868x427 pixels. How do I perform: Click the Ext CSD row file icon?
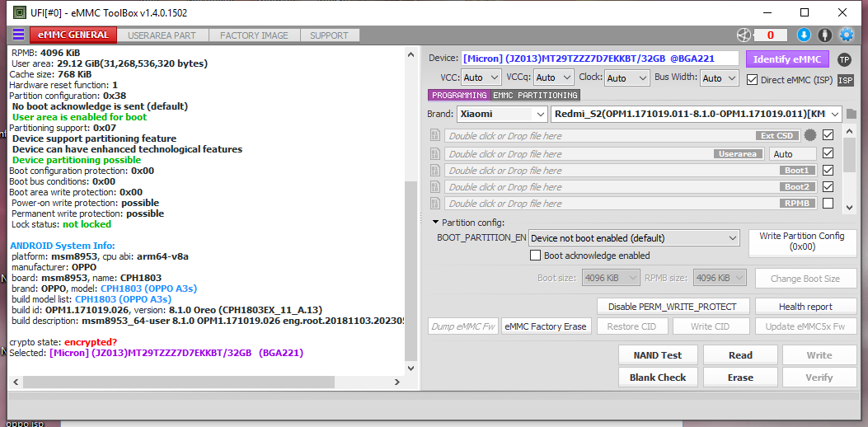[x=435, y=136]
